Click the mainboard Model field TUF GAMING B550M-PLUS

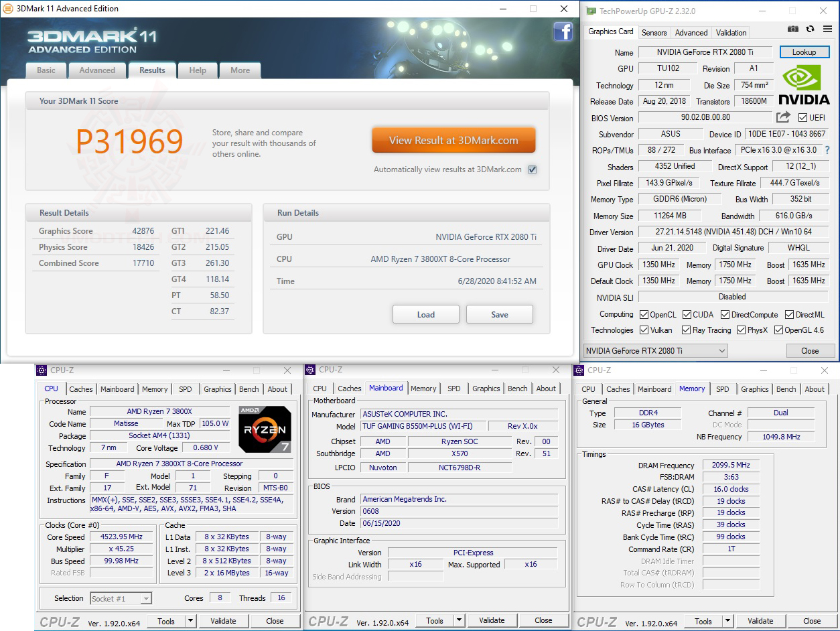[423, 426]
